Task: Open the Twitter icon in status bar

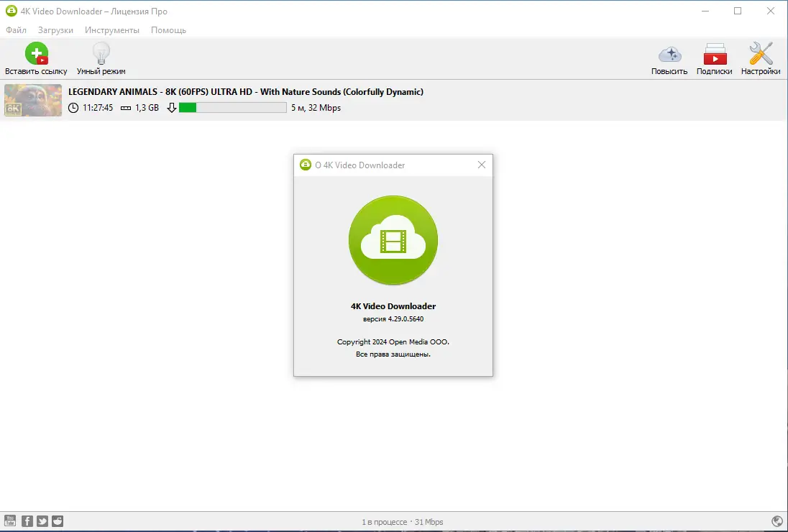Action: coord(42,521)
